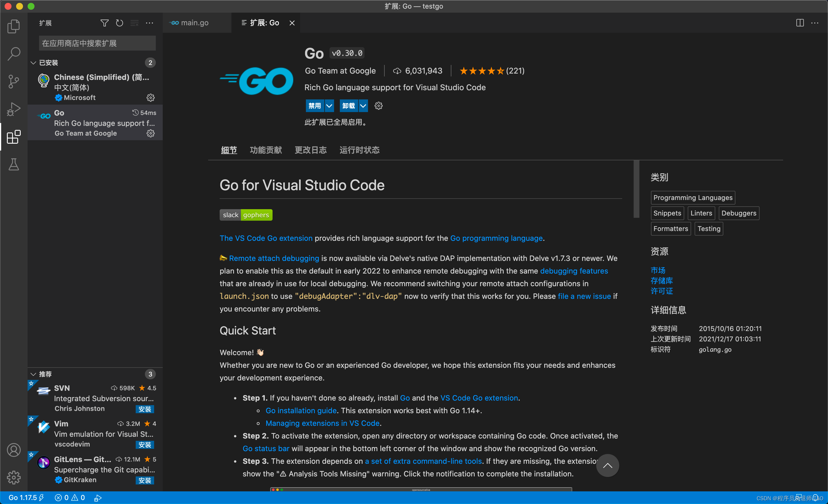Open the Go extension manage gear in sidebar
This screenshot has height=504, width=828.
click(x=151, y=133)
